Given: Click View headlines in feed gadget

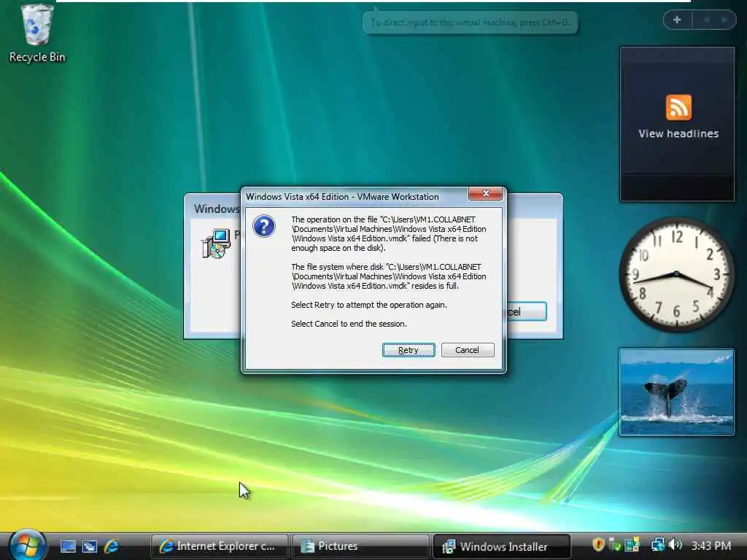Looking at the screenshot, I should (x=678, y=134).
